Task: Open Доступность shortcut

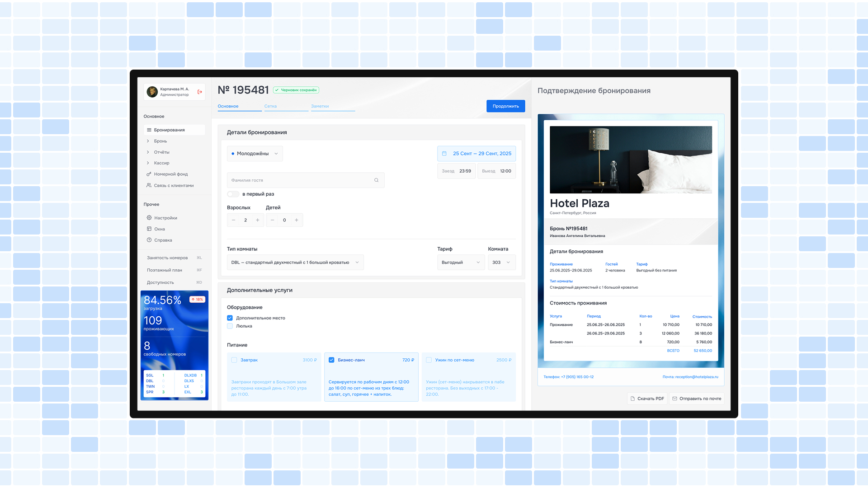Action: (x=174, y=282)
